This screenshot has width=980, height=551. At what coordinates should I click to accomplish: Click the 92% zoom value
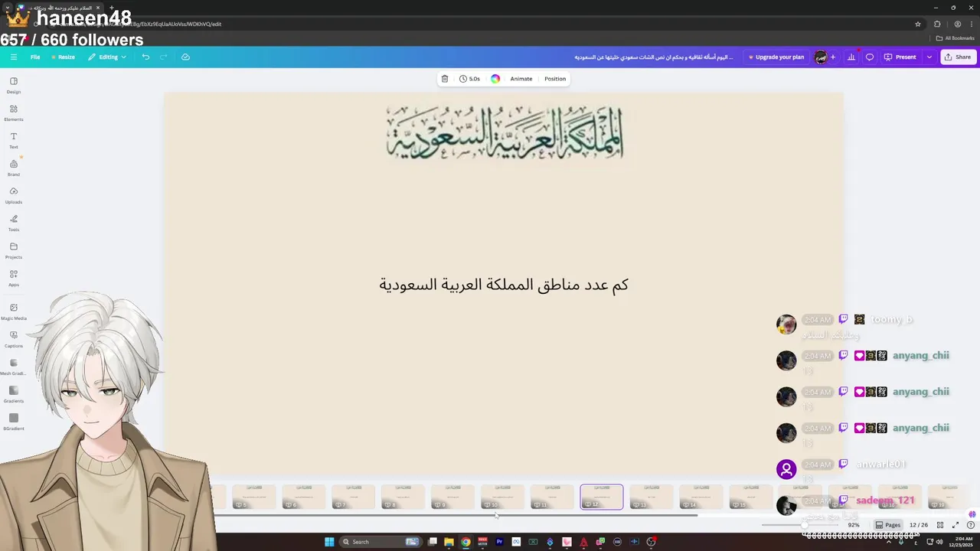point(854,525)
